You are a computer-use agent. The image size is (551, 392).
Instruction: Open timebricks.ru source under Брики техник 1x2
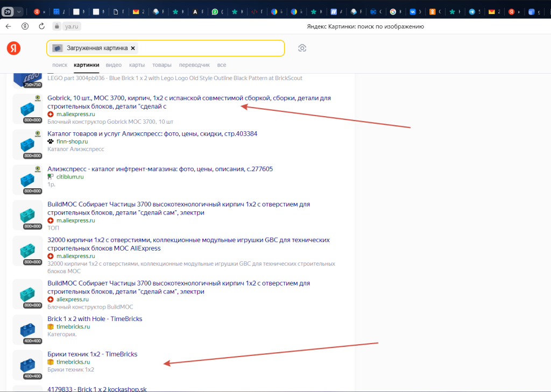pyautogui.click(x=73, y=362)
